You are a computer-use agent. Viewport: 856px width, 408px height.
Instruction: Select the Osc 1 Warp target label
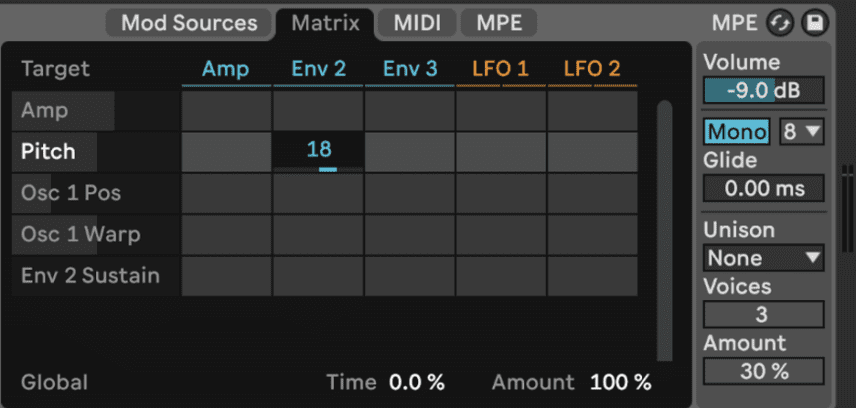(80, 234)
